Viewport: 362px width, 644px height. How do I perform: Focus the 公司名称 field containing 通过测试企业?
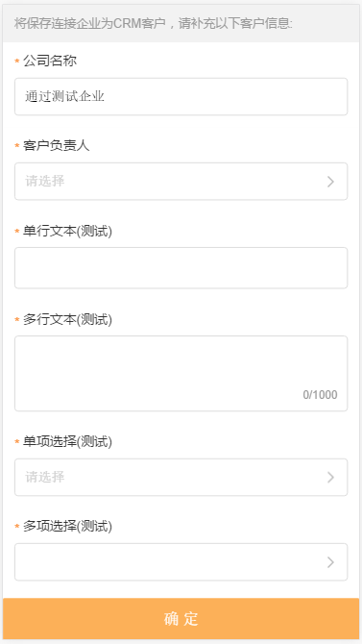181,96
